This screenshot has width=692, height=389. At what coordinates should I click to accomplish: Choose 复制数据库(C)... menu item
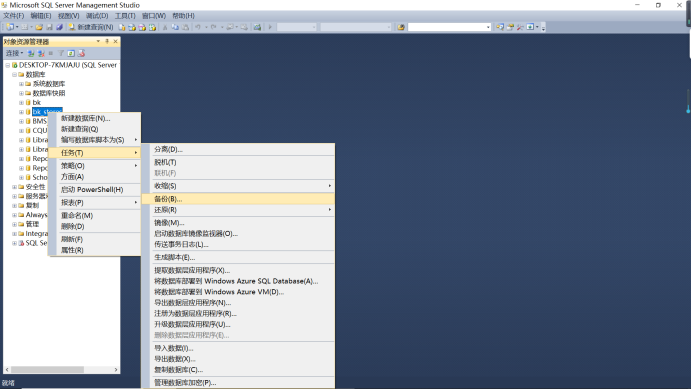tap(238, 370)
